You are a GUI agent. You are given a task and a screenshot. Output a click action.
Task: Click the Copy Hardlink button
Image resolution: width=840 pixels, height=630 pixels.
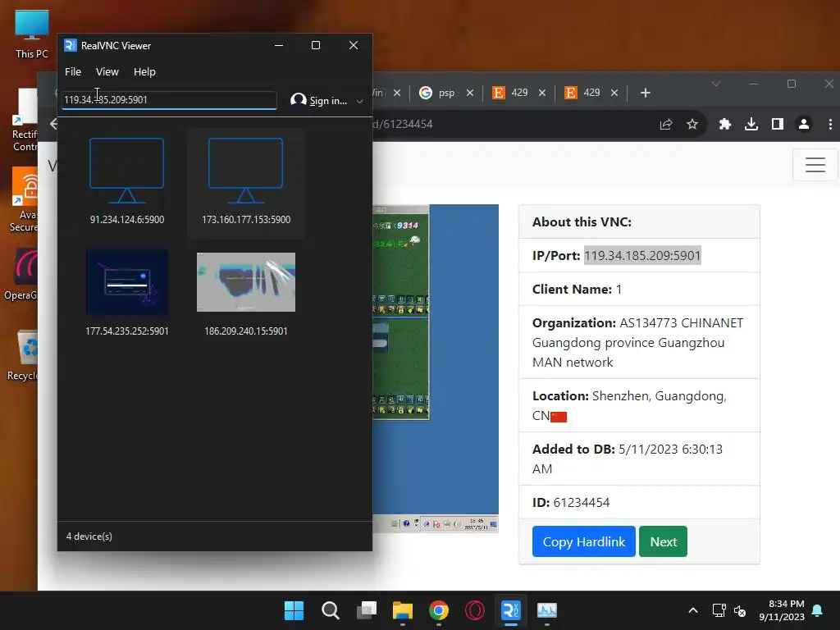(x=584, y=541)
